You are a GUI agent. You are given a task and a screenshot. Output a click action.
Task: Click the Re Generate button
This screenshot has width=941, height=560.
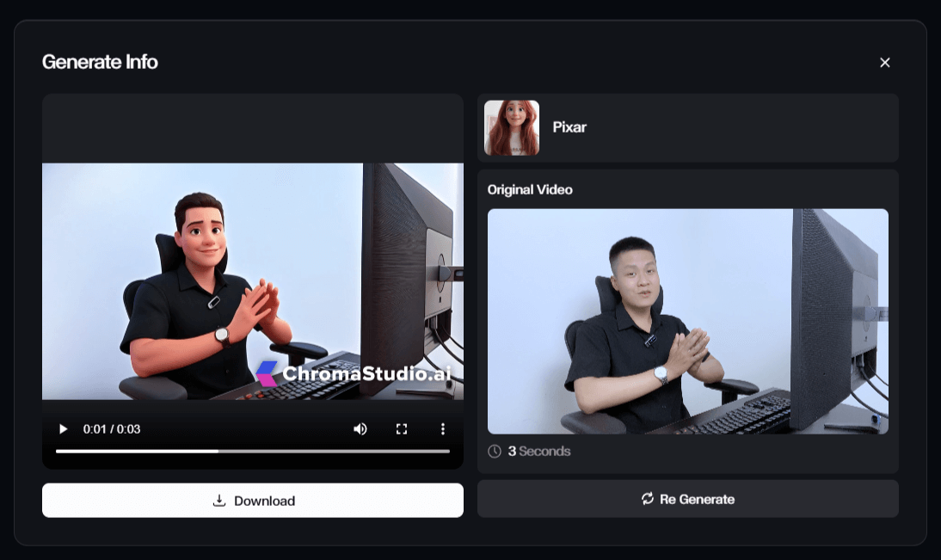tap(687, 499)
